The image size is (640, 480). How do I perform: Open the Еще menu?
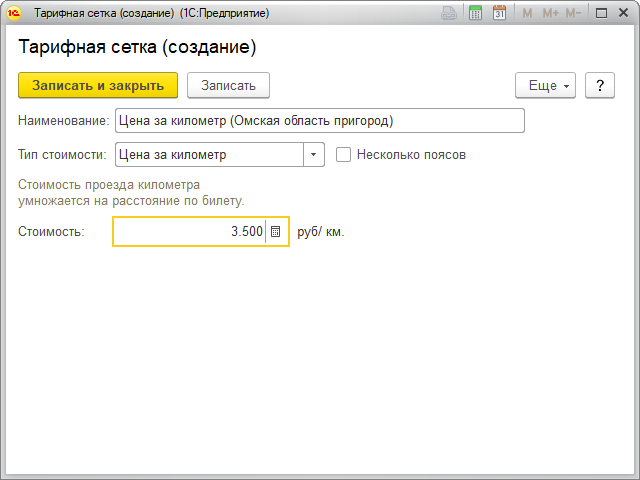[545, 86]
